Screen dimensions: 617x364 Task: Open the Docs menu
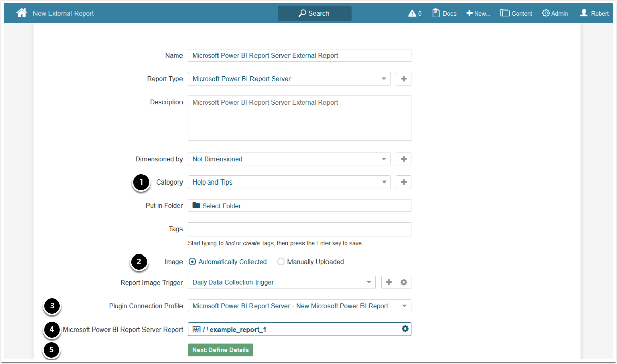(x=445, y=13)
